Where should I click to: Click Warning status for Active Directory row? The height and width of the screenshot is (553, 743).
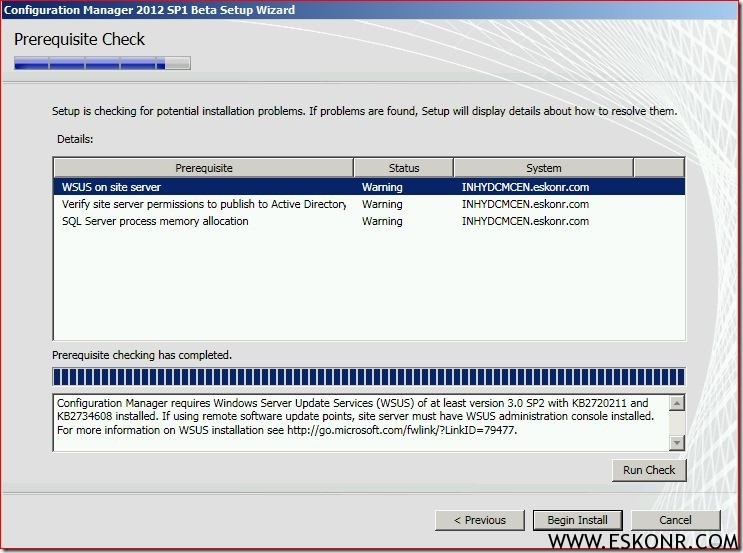382,204
